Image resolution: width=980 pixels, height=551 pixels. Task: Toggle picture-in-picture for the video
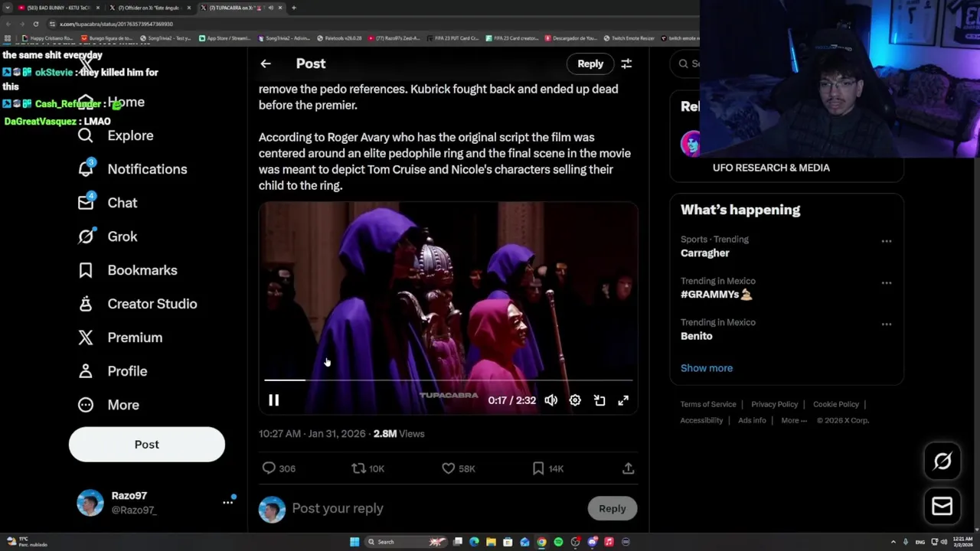[x=599, y=400]
